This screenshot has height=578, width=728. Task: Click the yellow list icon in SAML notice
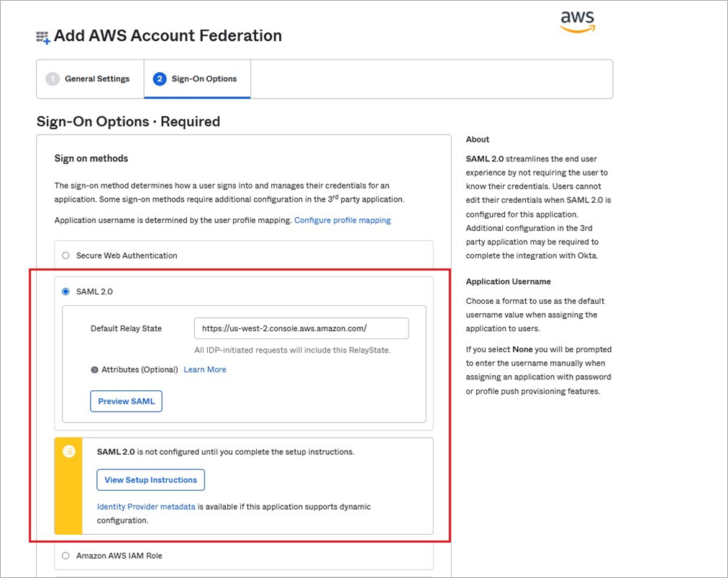[x=69, y=451]
